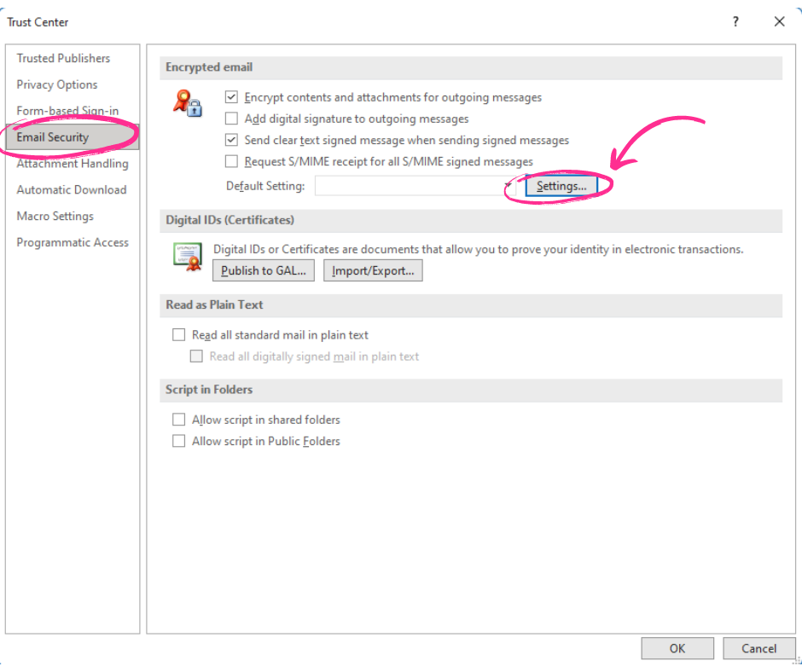Enable Read all standard mail in plain text
Screen dimensions: 802x672
point(178,334)
